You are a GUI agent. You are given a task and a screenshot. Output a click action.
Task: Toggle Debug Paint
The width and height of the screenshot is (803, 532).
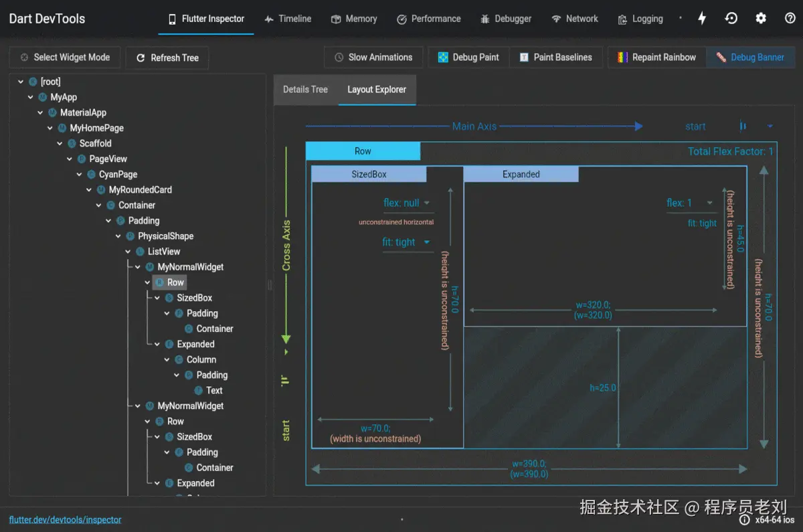coord(468,58)
